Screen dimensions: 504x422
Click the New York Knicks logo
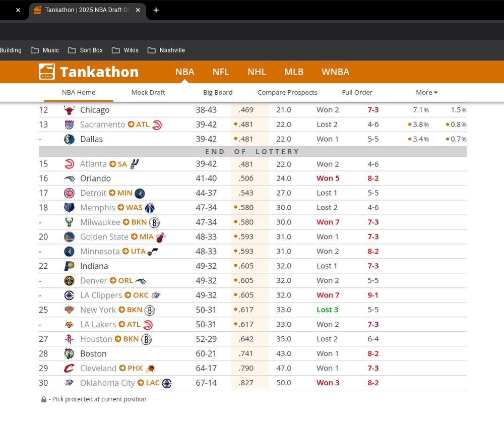69,310
